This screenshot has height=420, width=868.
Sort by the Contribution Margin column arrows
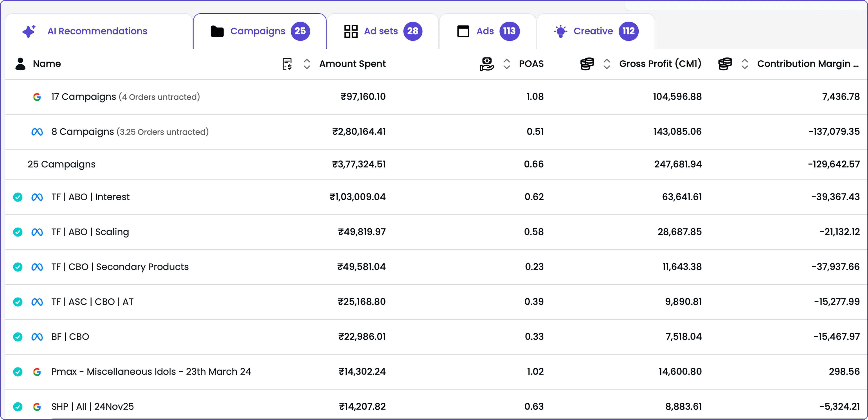(745, 64)
